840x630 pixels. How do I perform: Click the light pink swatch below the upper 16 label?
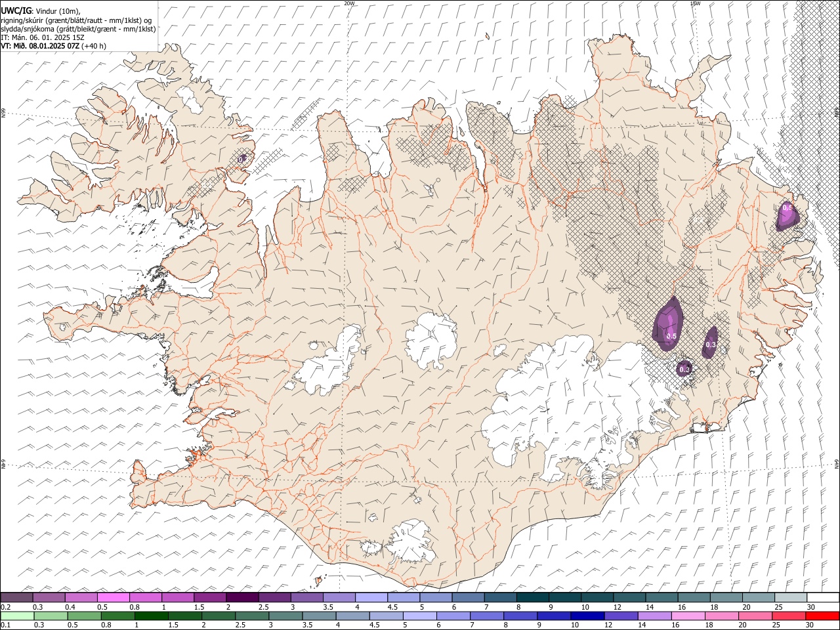687,616
